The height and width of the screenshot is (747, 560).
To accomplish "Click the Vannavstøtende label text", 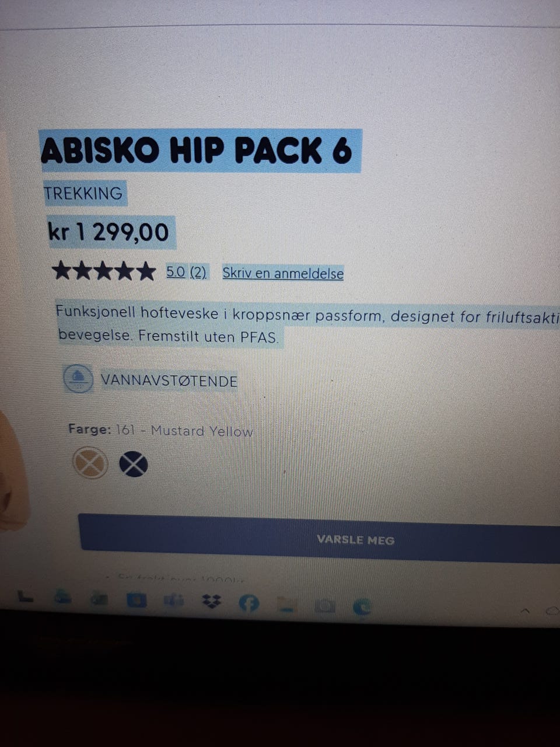I will click(x=169, y=381).
